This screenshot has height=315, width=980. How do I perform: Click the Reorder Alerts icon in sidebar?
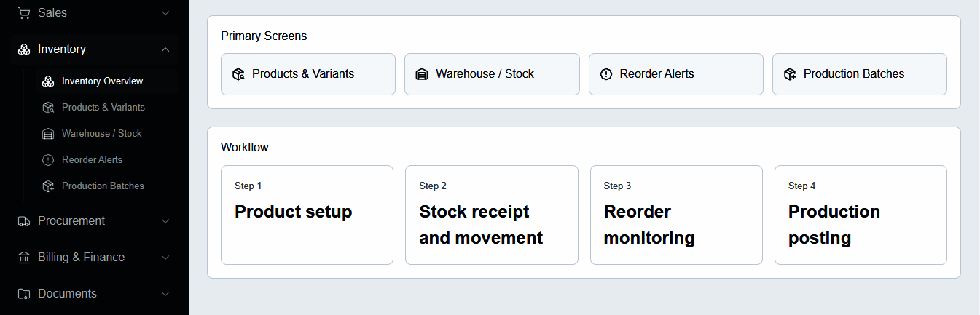pyautogui.click(x=48, y=160)
